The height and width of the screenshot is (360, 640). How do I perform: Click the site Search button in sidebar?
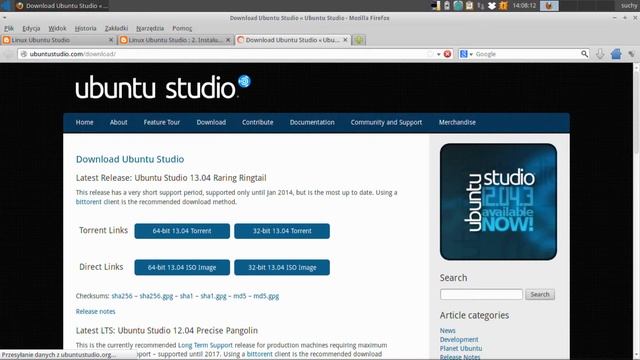coord(540,294)
